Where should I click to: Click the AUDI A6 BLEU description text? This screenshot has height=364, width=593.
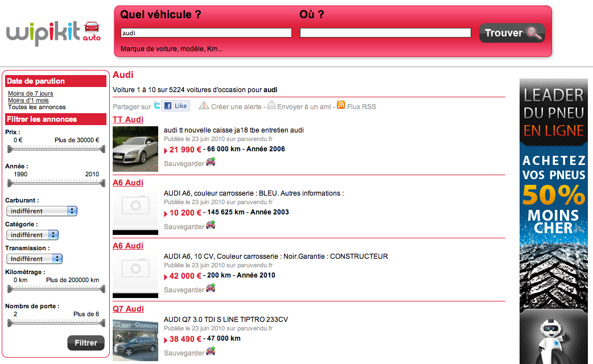(x=254, y=193)
